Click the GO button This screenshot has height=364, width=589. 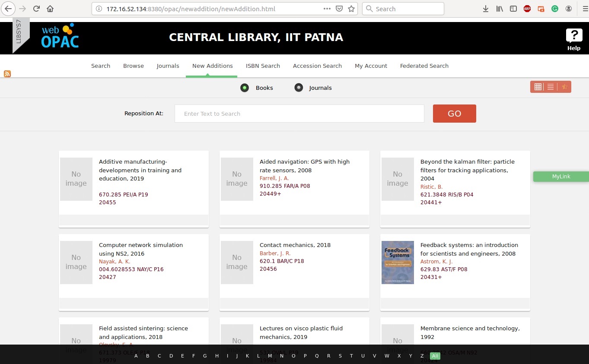click(455, 114)
